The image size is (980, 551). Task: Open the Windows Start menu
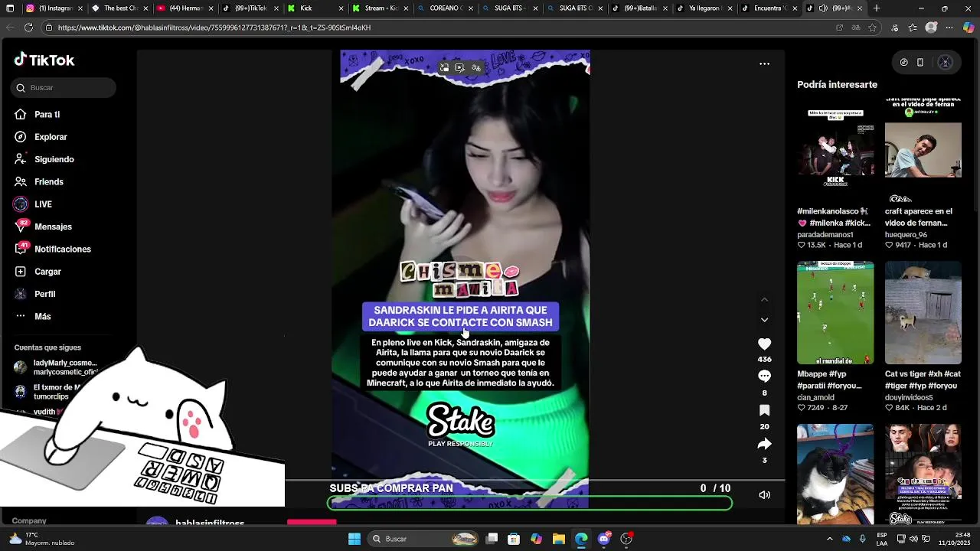(x=354, y=539)
